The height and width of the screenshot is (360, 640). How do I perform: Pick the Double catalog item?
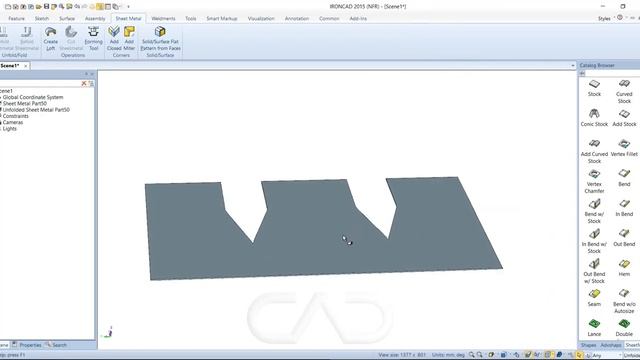coord(624,328)
